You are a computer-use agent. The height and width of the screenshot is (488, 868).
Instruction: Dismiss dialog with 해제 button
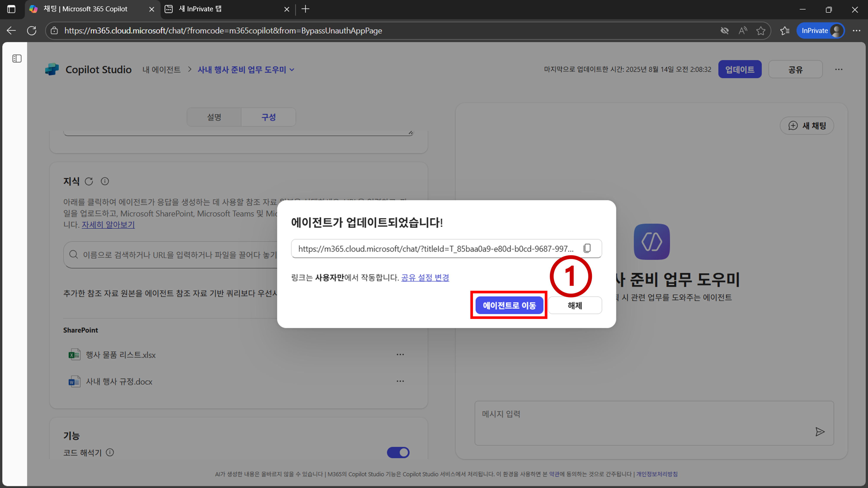tap(575, 305)
